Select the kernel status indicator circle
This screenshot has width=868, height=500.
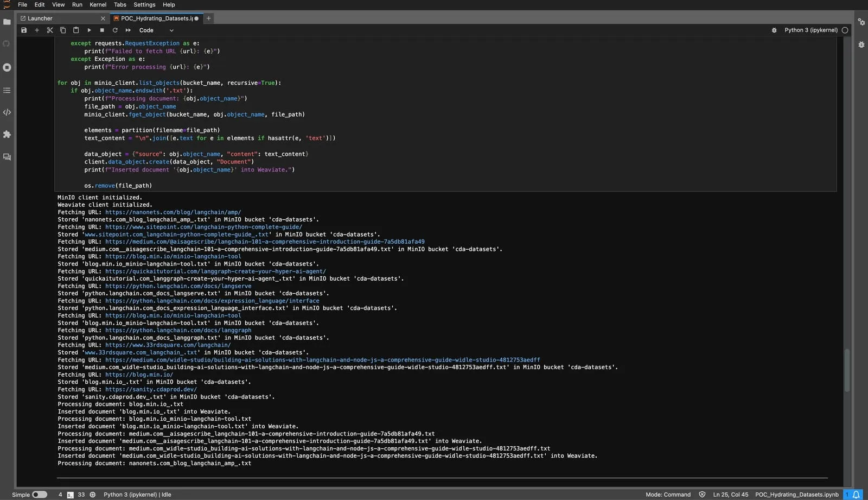point(845,30)
